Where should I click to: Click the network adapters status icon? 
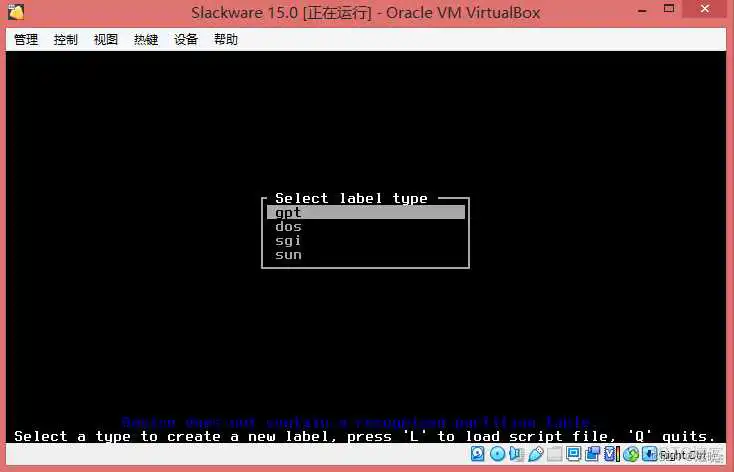pyautogui.click(x=593, y=453)
